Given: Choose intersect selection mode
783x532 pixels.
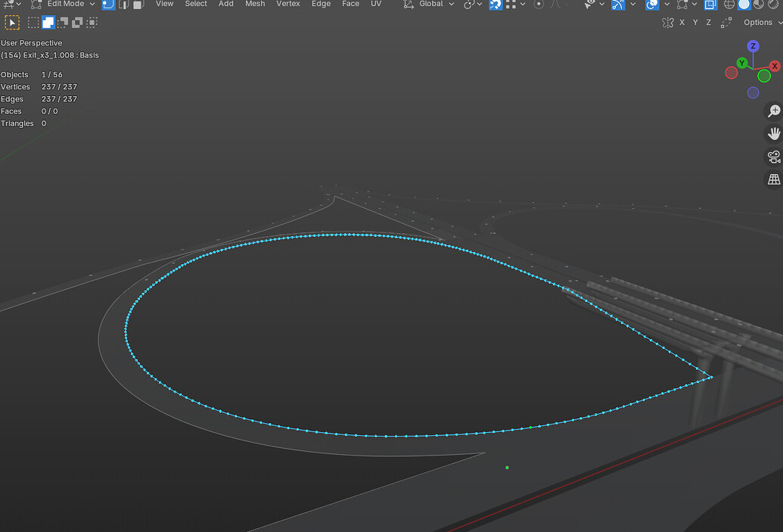Looking at the screenshot, I should pos(92,23).
